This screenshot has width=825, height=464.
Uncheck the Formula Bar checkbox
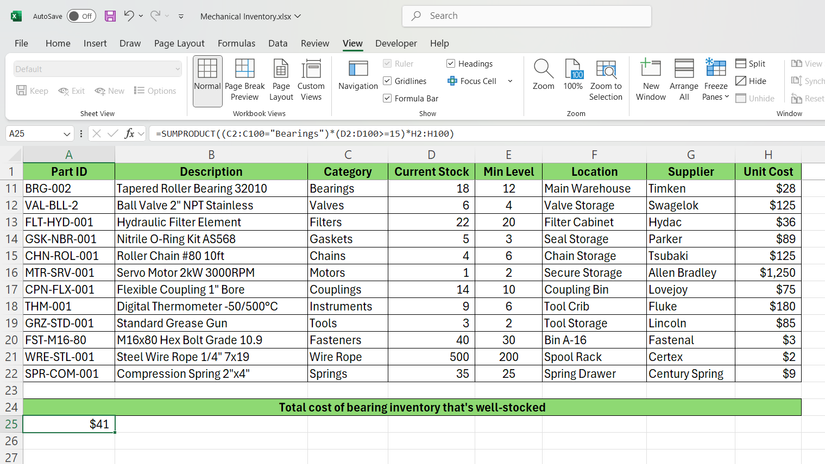pos(388,99)
